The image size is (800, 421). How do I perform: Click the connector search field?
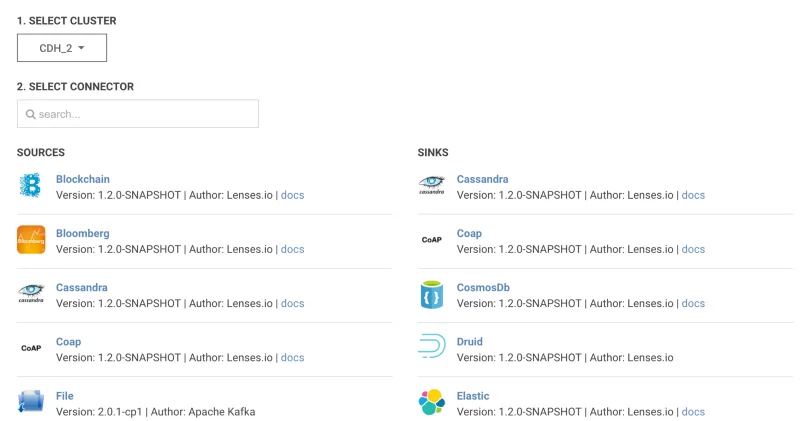pos(138,114)
